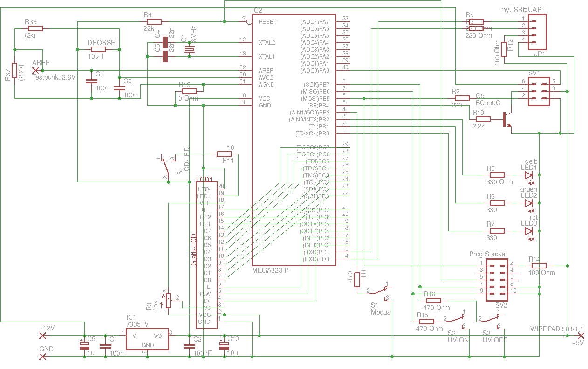The image size is (588, 369).
Task: Click the 7805TV voltage regulator IC1
Action: 148,340
